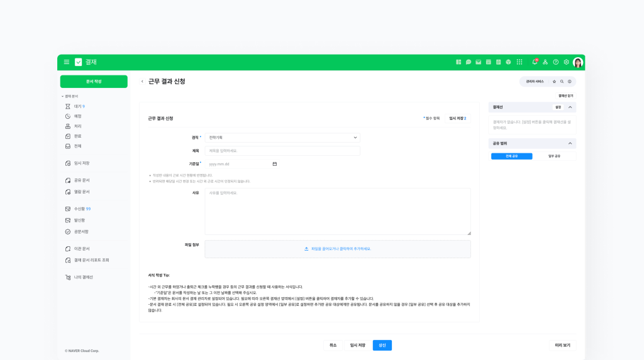Click the blue 상신 submit button

point(382,345)
